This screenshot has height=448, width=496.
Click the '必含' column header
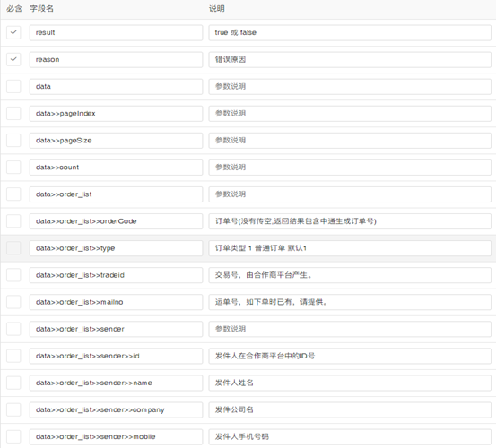pos(14,9)
